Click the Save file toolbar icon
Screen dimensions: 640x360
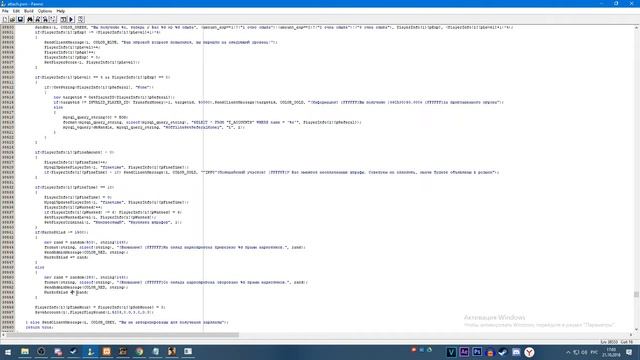[x=20, y=19]
